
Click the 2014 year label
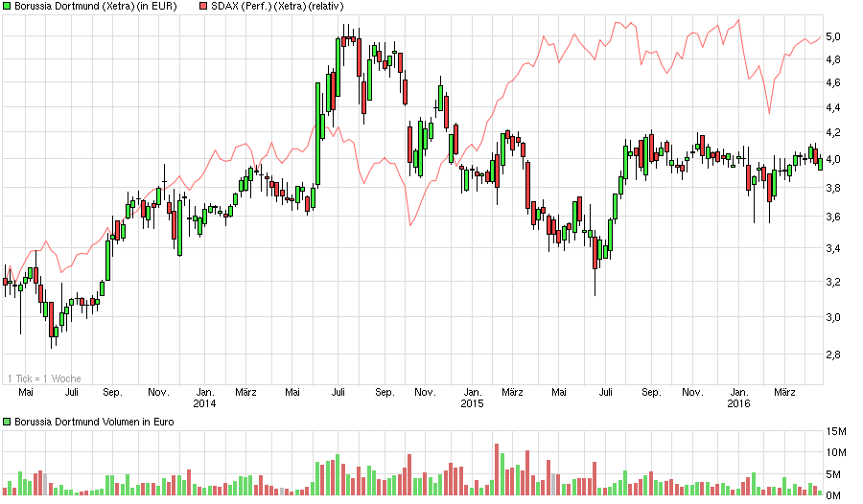205,403
